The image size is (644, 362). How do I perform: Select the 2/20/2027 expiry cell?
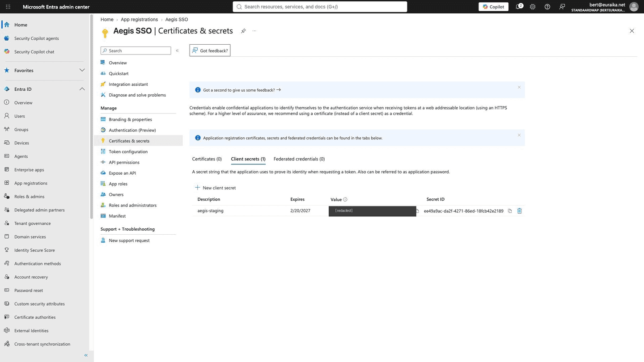pyautogui.click(x=300, y=210)
